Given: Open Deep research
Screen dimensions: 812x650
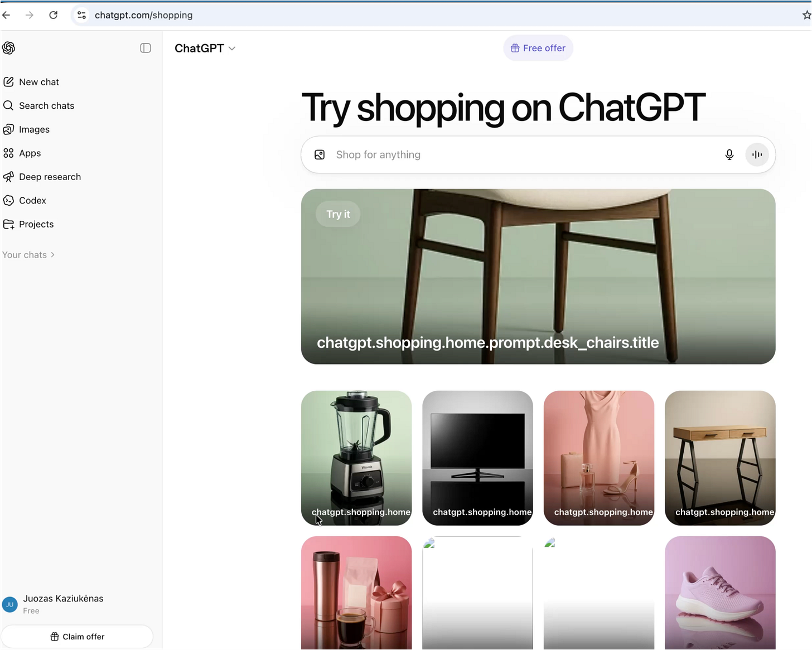Looking at the screenshot, I should pyautogui.click(x=50, y=177).
